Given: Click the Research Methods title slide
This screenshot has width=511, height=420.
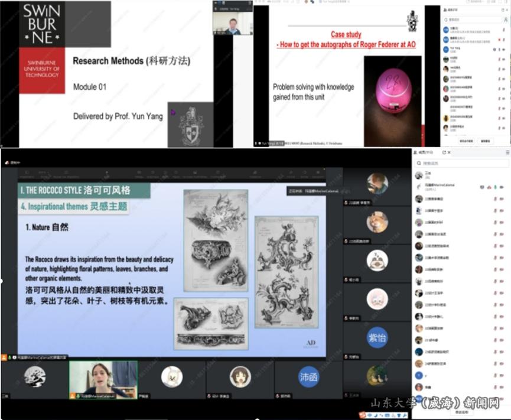Looking at the screenshot, I should click(x=116, y=74).
